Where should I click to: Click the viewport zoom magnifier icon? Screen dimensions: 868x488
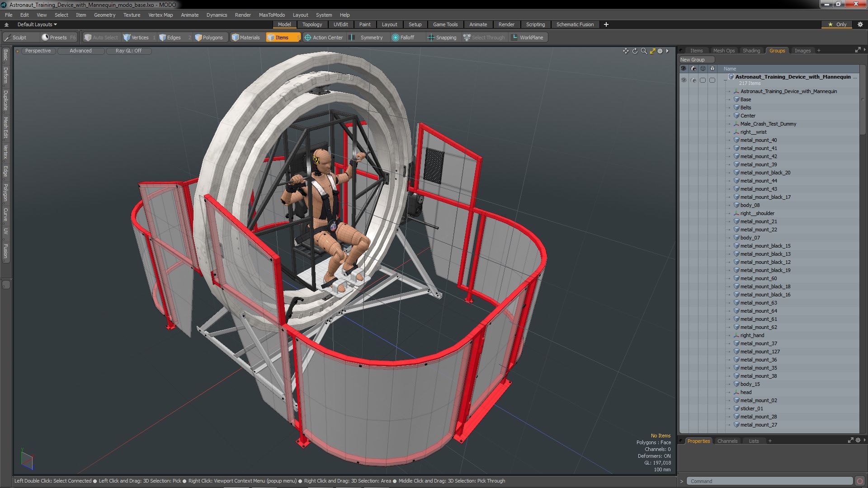(644, 51)
